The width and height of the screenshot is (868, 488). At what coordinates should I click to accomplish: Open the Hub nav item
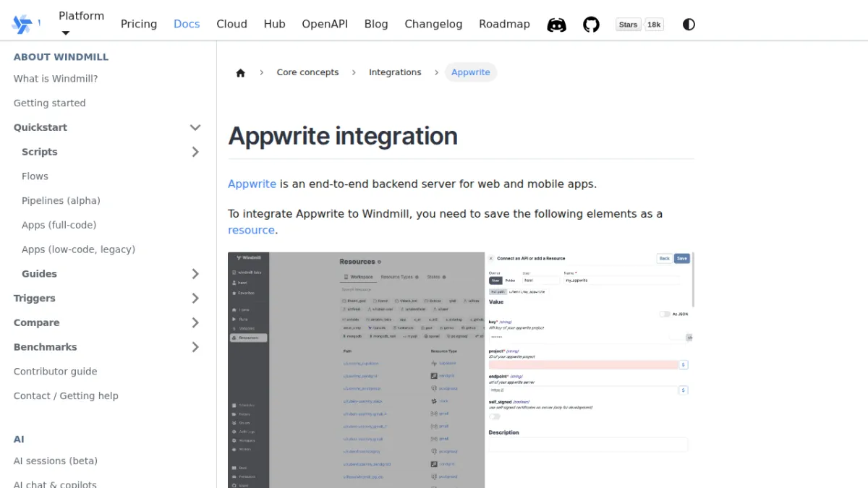[x=275, y=24]
